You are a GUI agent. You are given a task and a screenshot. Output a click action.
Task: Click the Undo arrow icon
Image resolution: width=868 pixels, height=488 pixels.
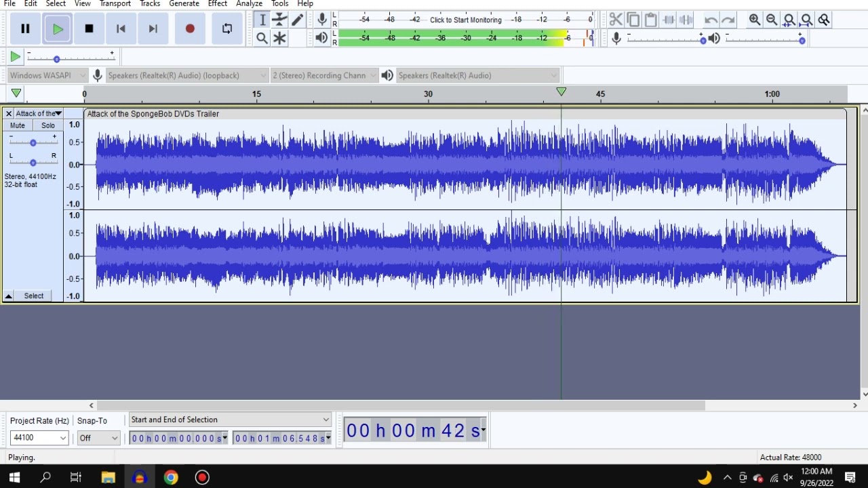pos(711,20)
